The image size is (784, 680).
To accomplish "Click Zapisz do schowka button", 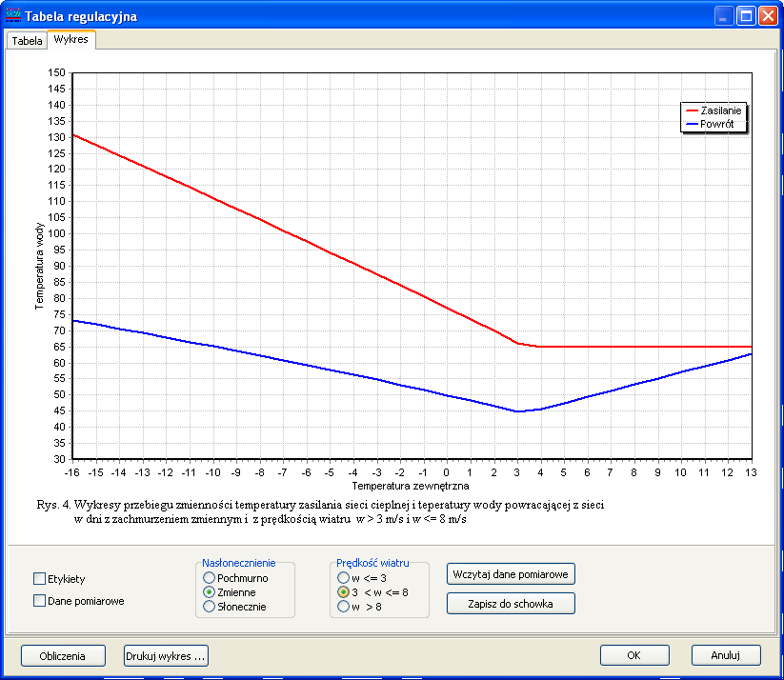I will point(511,604).
